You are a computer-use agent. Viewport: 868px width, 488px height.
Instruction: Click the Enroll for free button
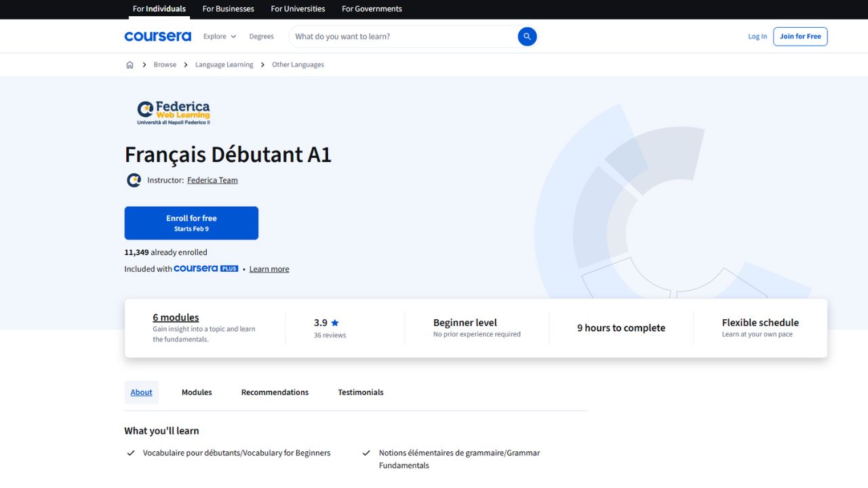pos(191,222)
